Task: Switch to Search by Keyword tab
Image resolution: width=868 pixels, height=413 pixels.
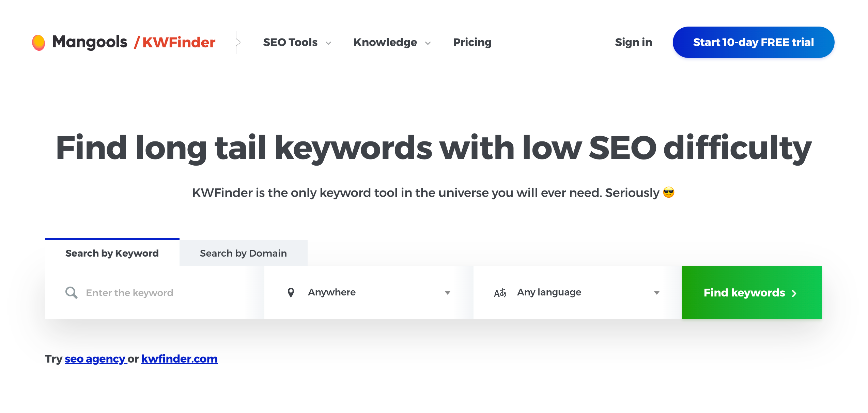Action: pos(111,253)
